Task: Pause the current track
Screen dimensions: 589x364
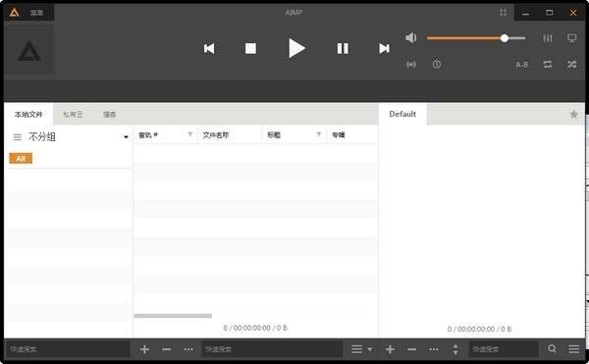Action: click(x=343, y=48)
